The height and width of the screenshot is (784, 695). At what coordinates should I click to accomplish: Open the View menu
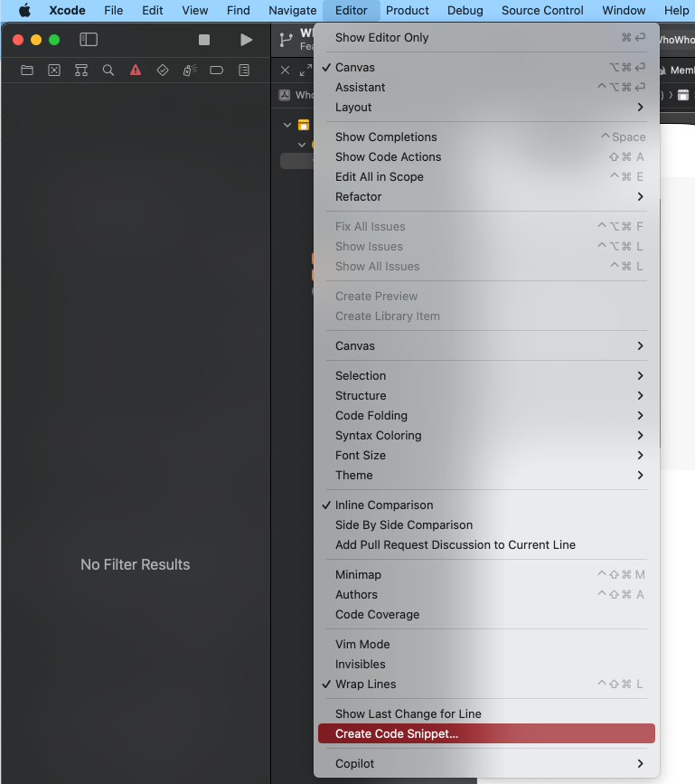tap(195, 11)
